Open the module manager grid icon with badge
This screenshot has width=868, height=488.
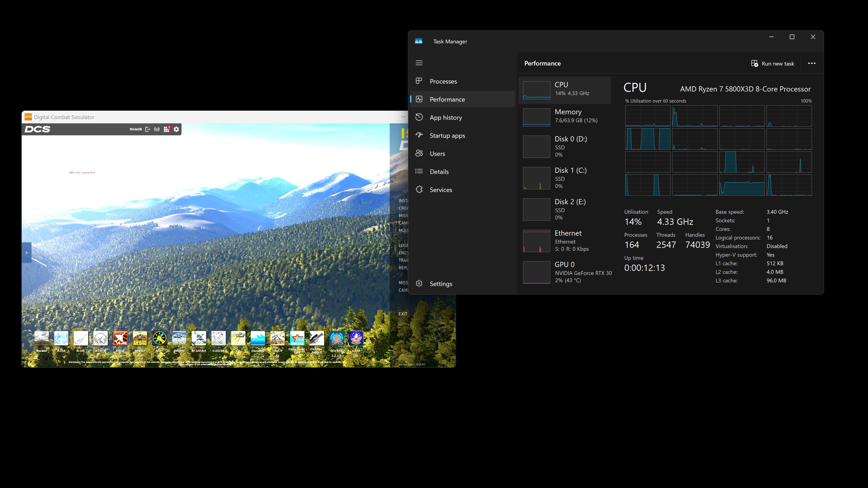(167, 129)
